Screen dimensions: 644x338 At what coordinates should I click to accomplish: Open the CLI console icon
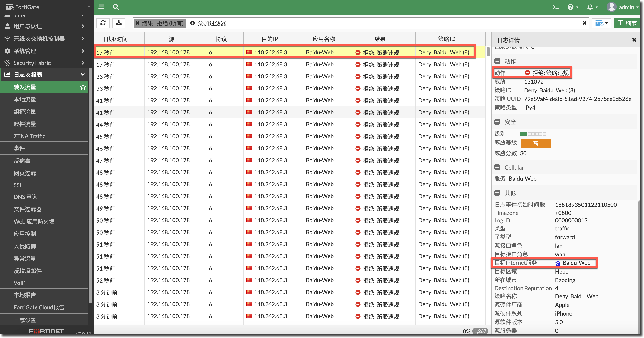coord(555,7)
